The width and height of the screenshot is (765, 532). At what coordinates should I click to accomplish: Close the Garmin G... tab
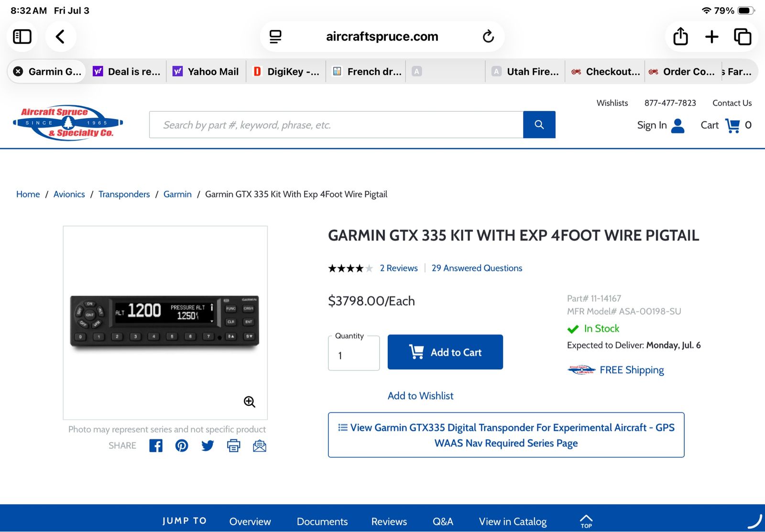tap(18, 71)
